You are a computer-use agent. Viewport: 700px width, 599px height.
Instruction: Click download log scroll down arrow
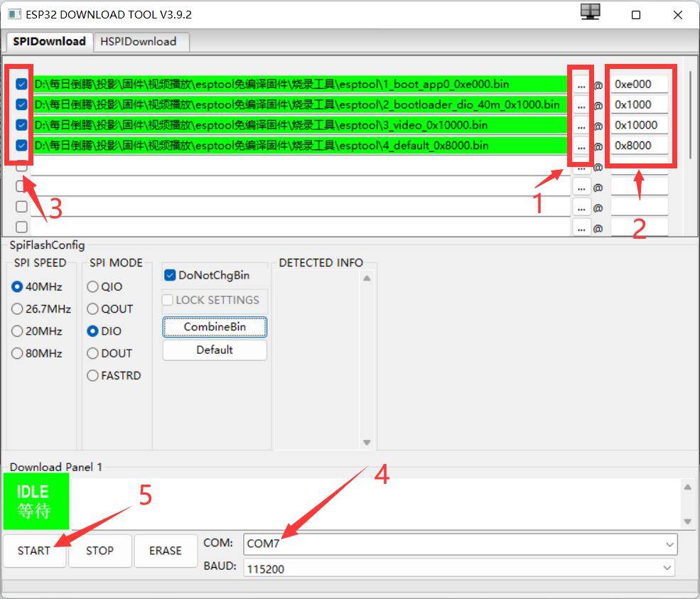pos(688,522)
